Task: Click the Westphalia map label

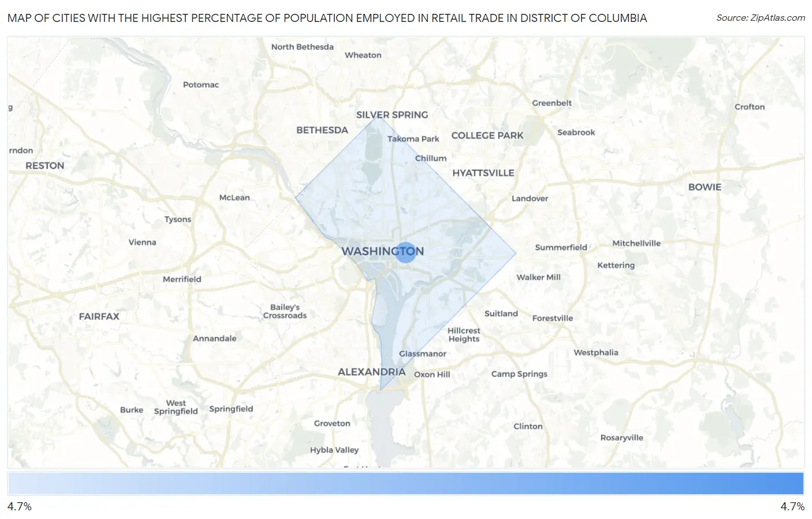Action: pos(596,353)
